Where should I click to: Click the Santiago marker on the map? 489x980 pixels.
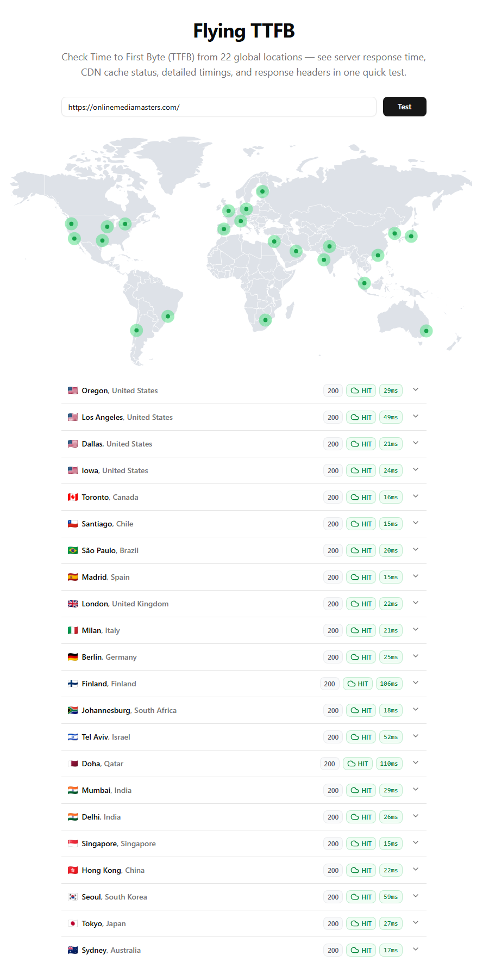click(x=136, y=330)
